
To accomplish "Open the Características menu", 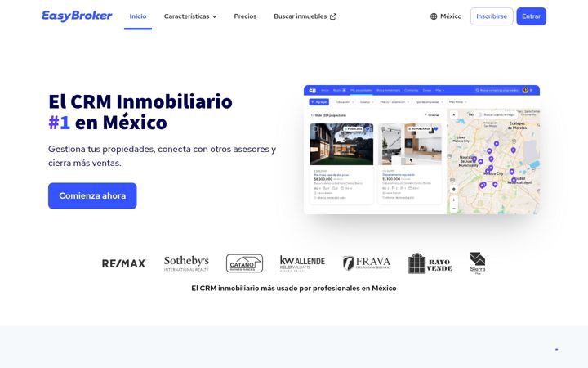I will pyautogui.click(x=190, y=16).
